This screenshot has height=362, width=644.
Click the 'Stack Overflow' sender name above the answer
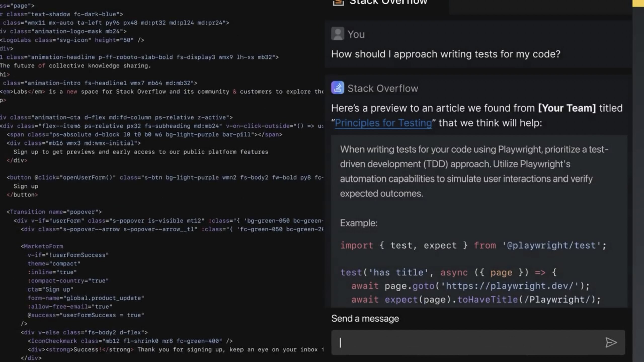pos(383,88)
